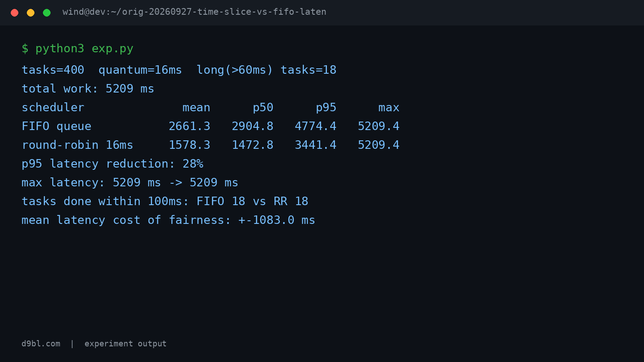Click round-robin p50 value 1472.8
Image resolution: width=644 pixels, height=362 pixels.
(x=252, y=145)
